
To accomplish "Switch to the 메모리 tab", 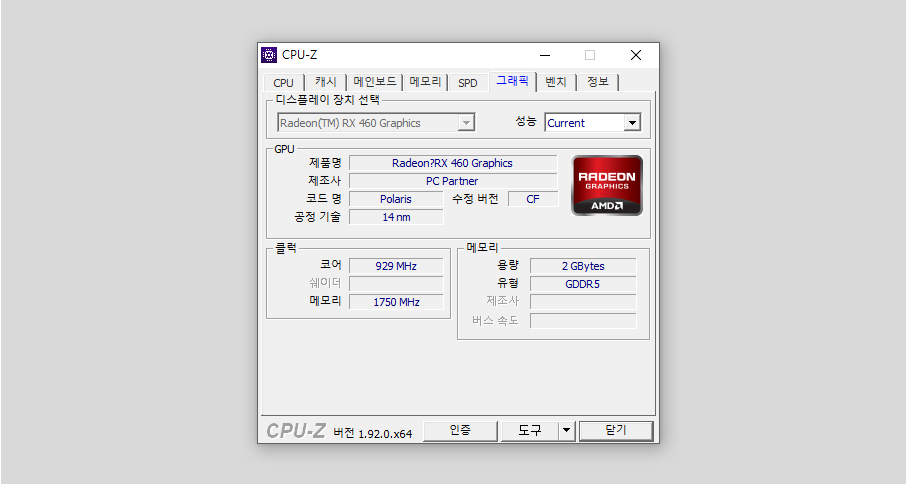I will (x=425, y=83).
